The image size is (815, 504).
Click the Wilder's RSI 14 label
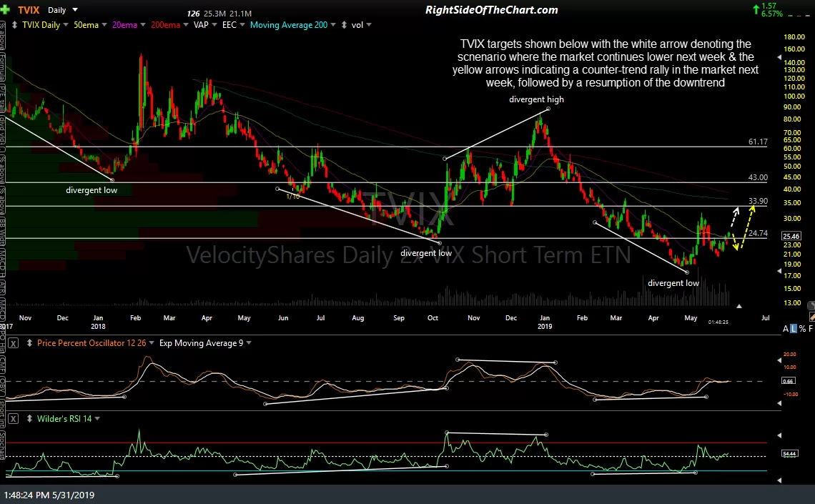64,419
